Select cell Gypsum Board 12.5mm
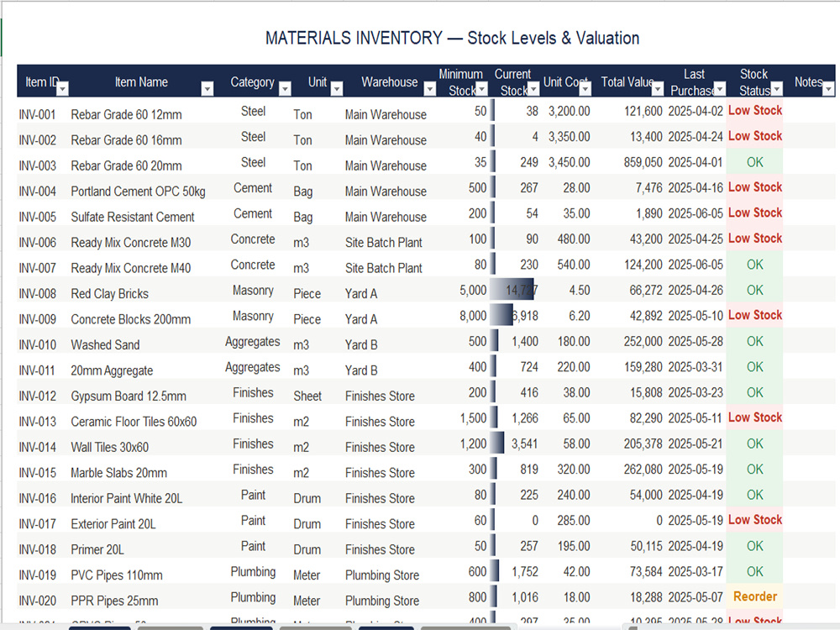Image resolution: width=840 pixels, height=630 pixels. (129, 396)
